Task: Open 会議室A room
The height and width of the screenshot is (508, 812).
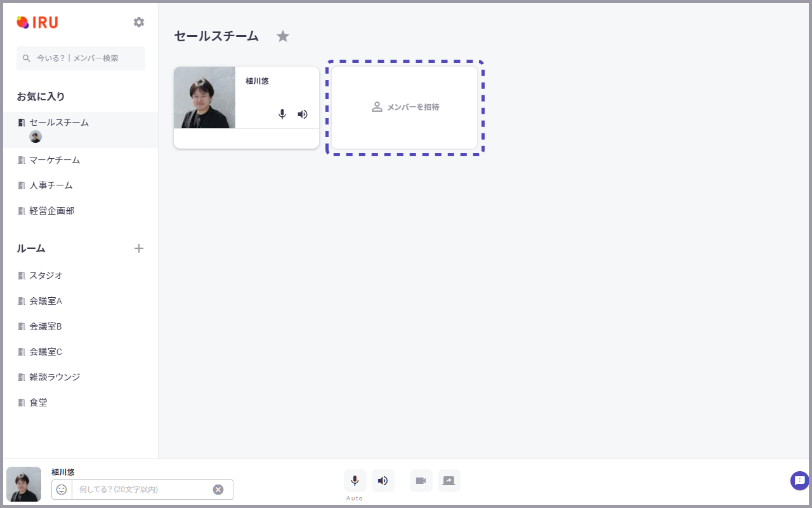Action: coord(81,301)
